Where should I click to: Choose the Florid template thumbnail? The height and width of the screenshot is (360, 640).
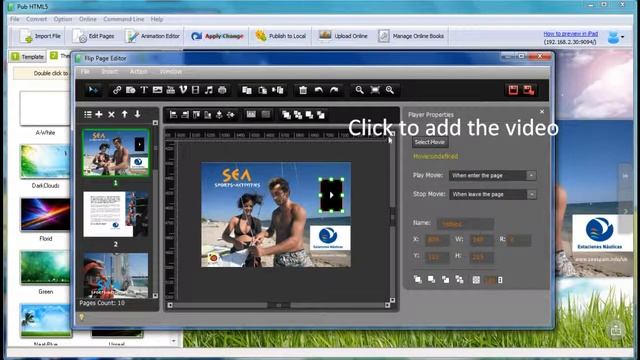pyautogui.click(x=45, y=215)
